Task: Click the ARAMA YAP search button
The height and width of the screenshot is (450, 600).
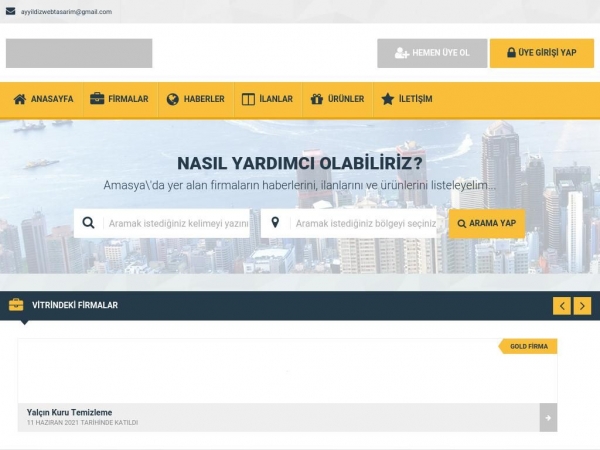Action: (487, 223)
